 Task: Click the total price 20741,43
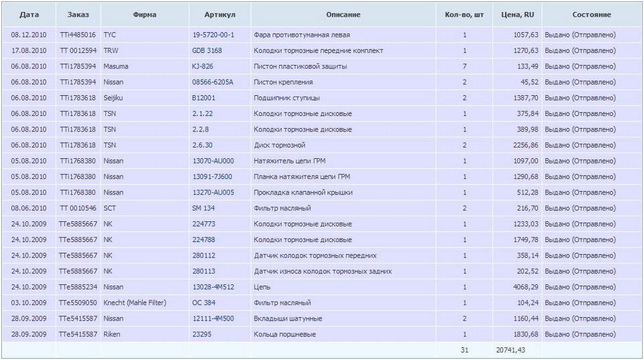pyautogui.click(x=513, y=351)
